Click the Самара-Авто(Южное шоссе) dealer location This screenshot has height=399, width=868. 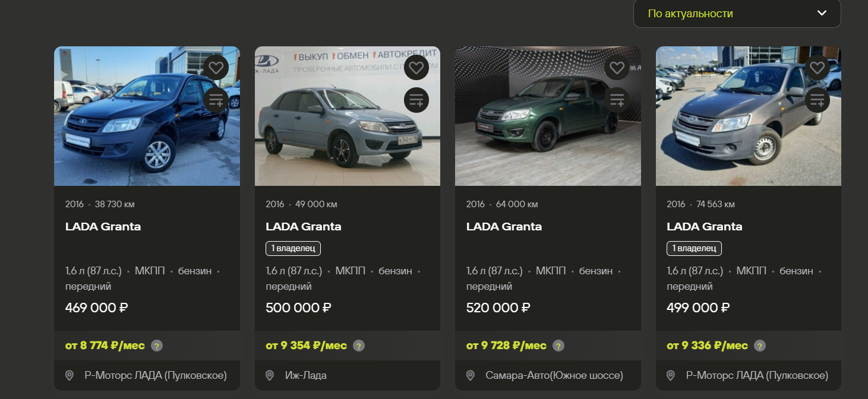tap(554, 375)
